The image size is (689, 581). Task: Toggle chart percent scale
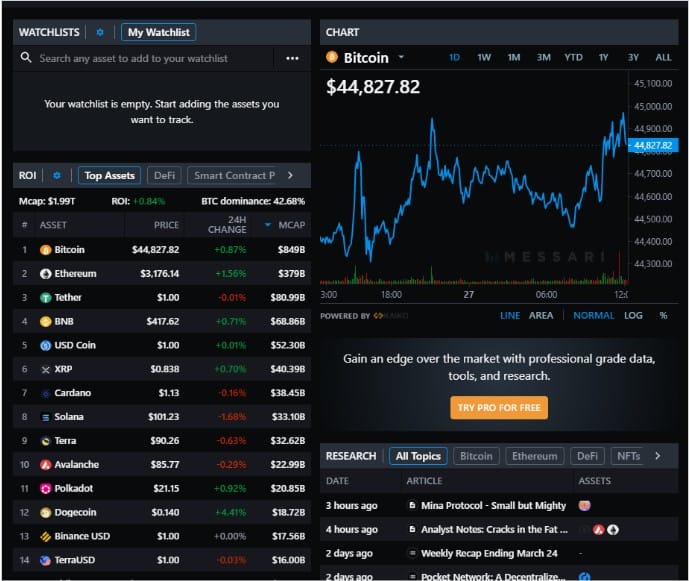(x=663, y=316)
